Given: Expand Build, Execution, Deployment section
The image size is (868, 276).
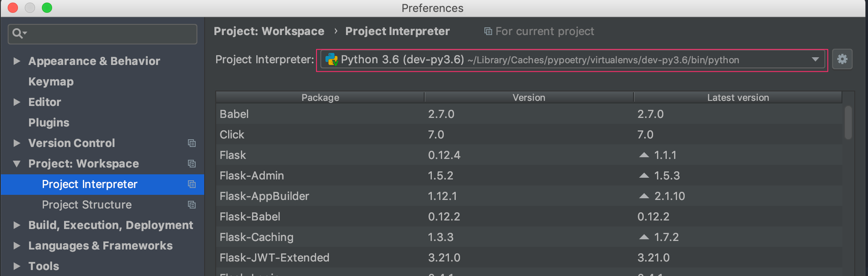Looking at the screenshot, I should [17, 225].
